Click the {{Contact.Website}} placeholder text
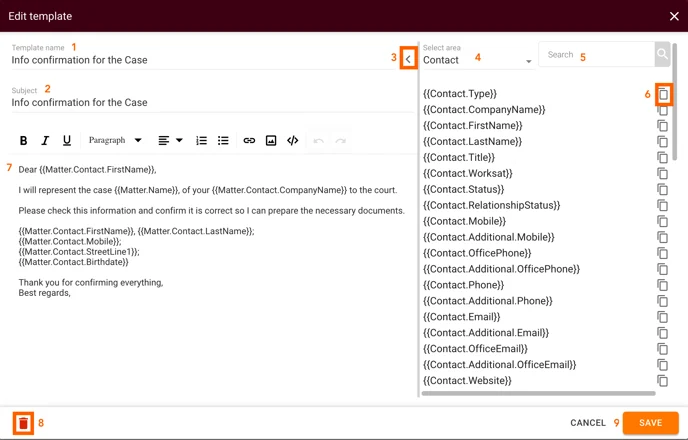Viewport: 688px width, 440px height. [467, 381]
